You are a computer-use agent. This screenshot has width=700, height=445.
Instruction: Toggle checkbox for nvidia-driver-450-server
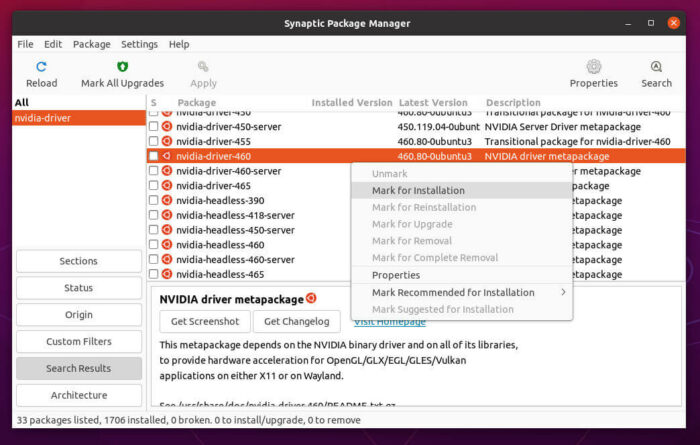(154, 126)
